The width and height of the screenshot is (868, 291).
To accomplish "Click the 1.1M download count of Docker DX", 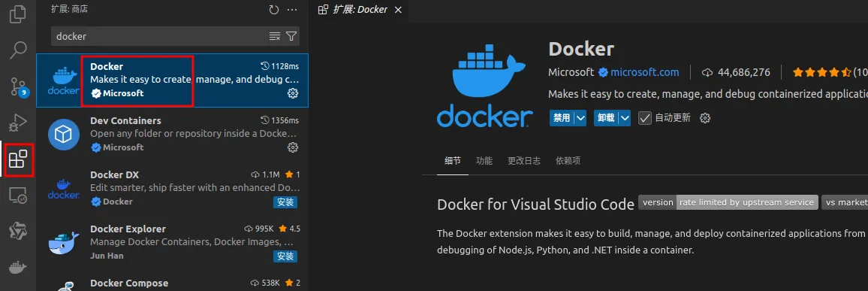I will pyautogui.click(x=266, y=174).
